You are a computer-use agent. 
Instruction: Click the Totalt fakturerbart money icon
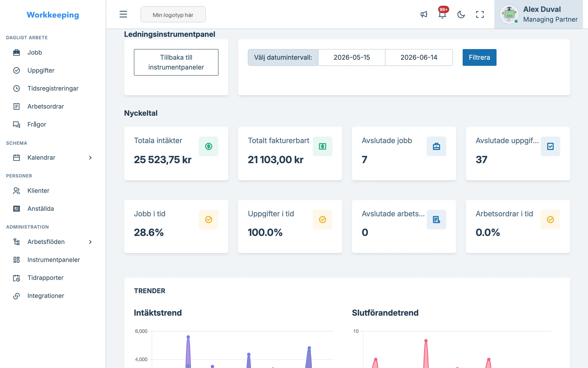322,146
